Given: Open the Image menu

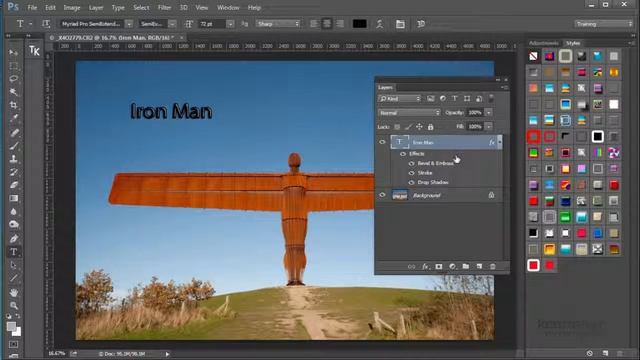Looking at the screenshot, I should point(72,8).
